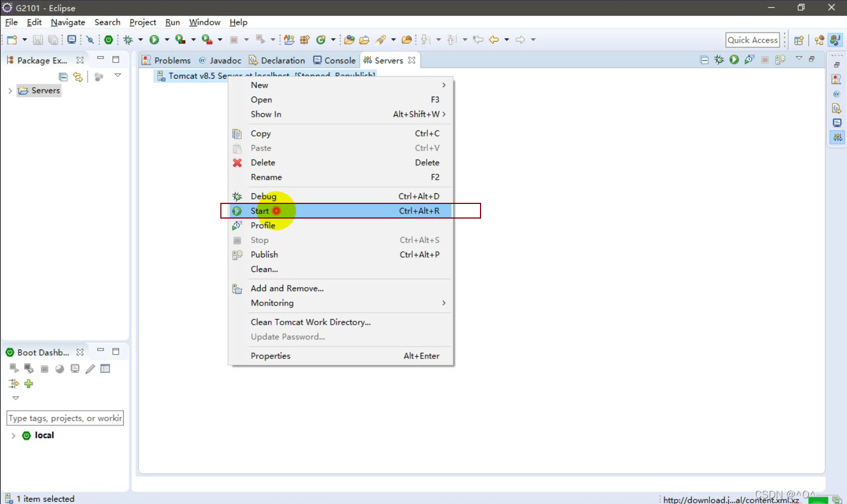Open the Monitoring submenu in context menu
The height and width of the screenshot is (504, 847).
[x=341, y=303]
